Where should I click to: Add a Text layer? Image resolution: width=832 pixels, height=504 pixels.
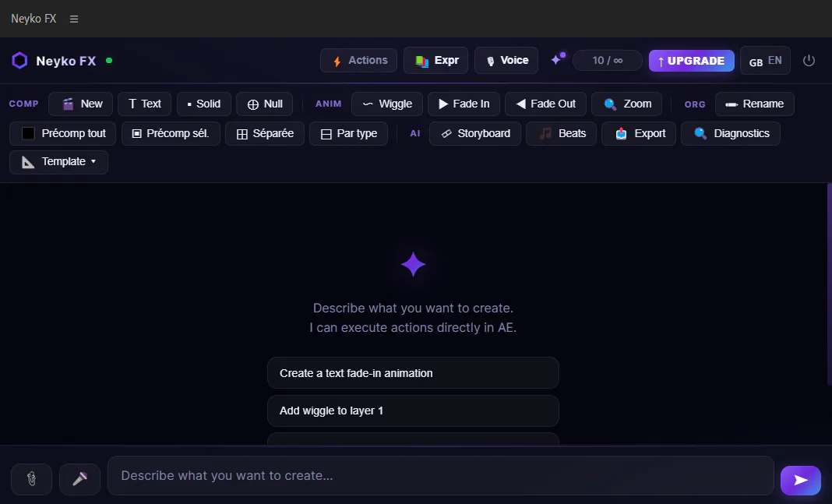[144, 104]
